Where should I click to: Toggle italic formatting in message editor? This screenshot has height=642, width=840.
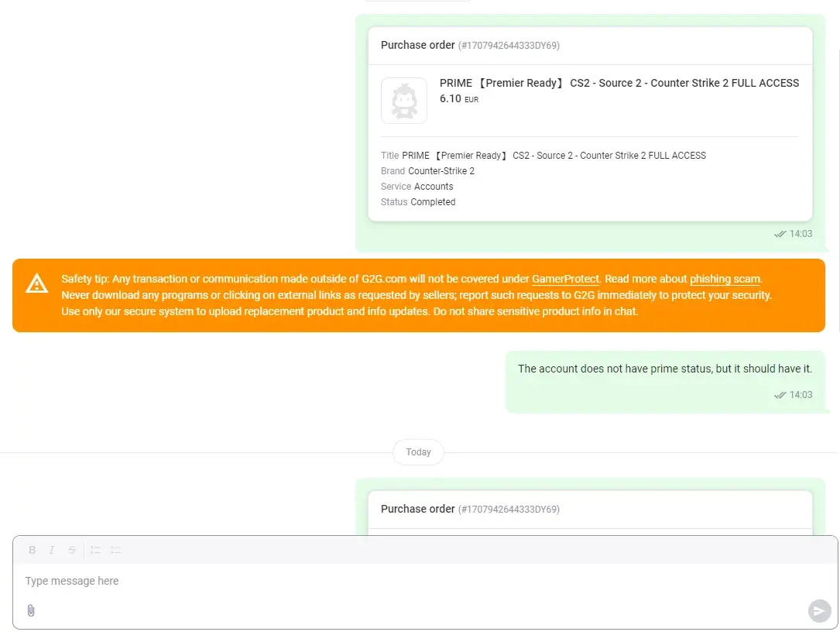coord(51,550)
